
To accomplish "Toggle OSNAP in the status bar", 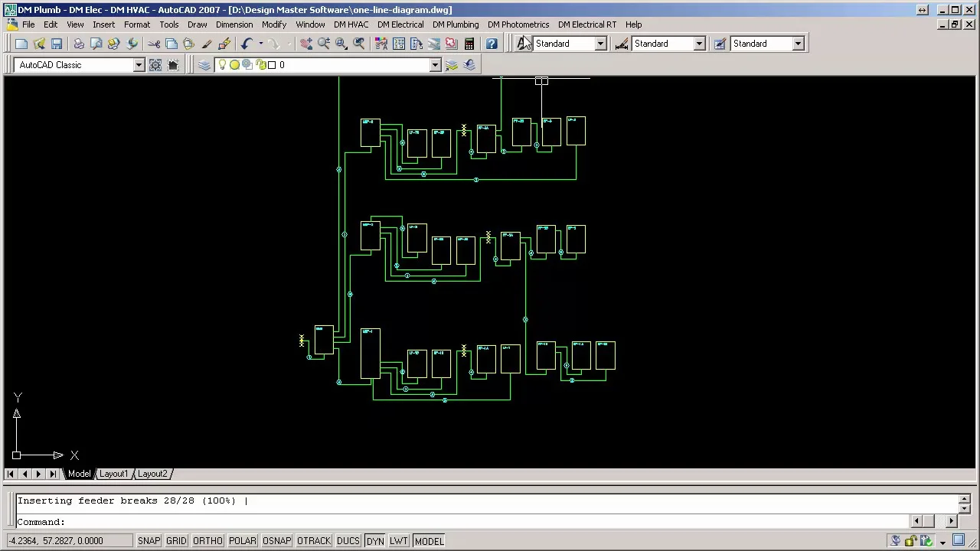I will tap(276, 541).
